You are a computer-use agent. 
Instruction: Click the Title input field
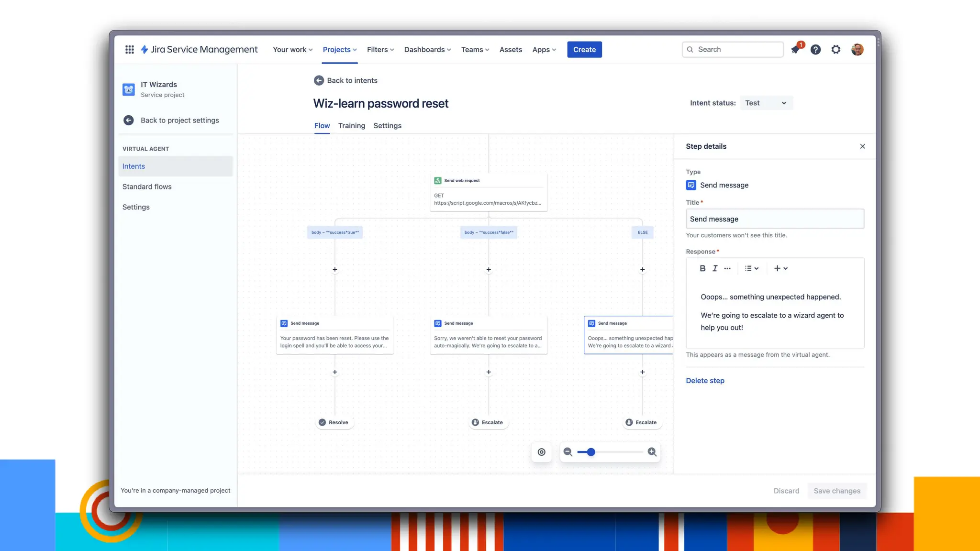click(x=775, y=219)
